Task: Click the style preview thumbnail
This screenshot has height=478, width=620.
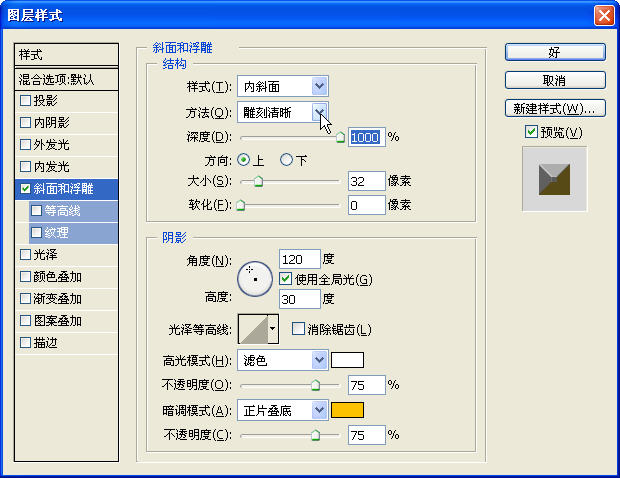Action: [554, 179]
